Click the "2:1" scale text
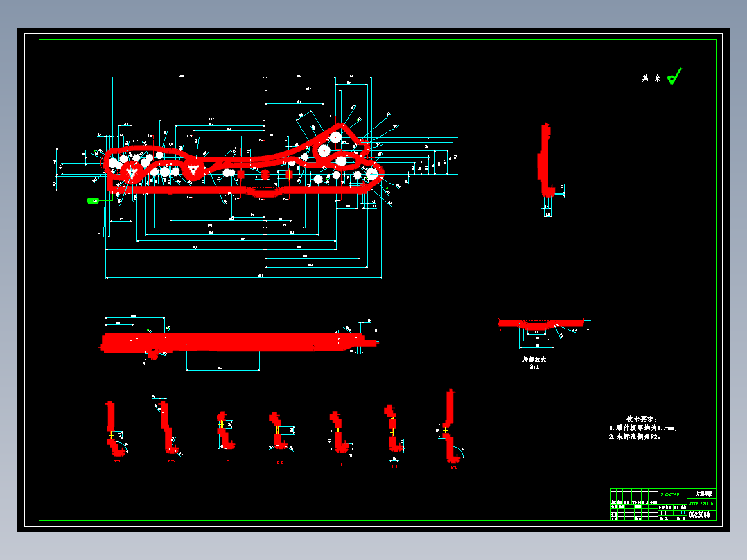The height and width of the screenshot is (560, 747). coord(534,367)
